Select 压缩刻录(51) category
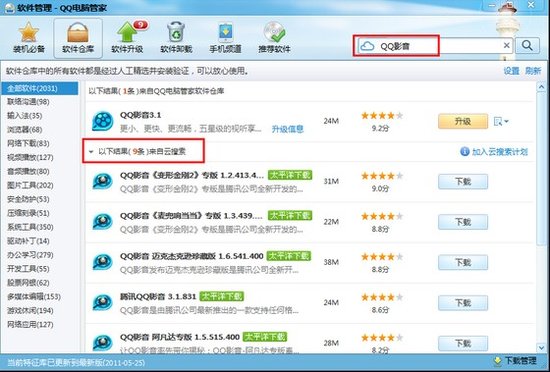The image size is (550, 372). 28,213
